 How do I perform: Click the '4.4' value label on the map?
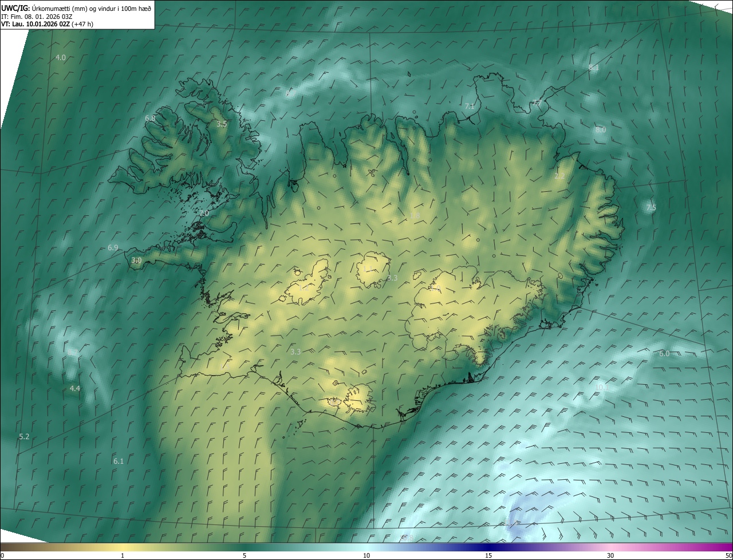(x=74, y=389)
